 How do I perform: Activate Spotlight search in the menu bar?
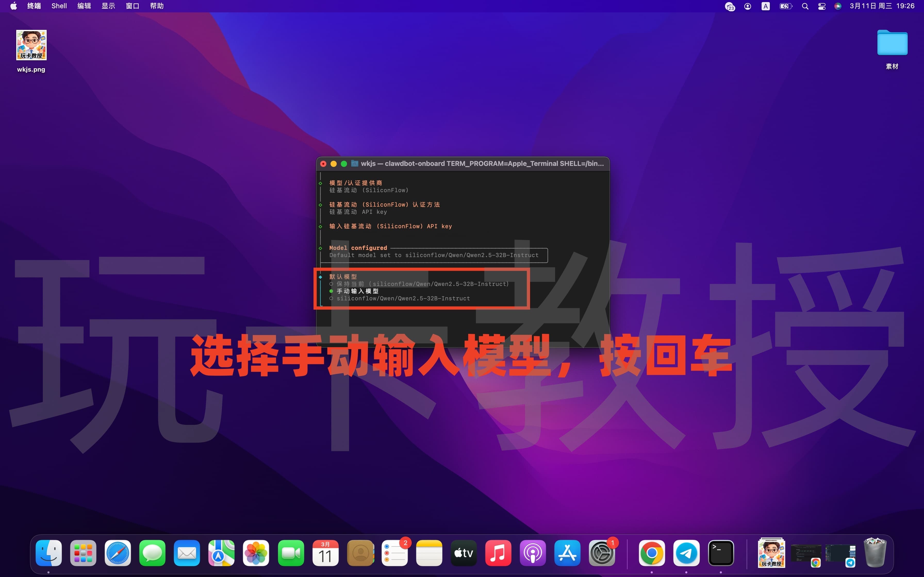pos(805,6)
